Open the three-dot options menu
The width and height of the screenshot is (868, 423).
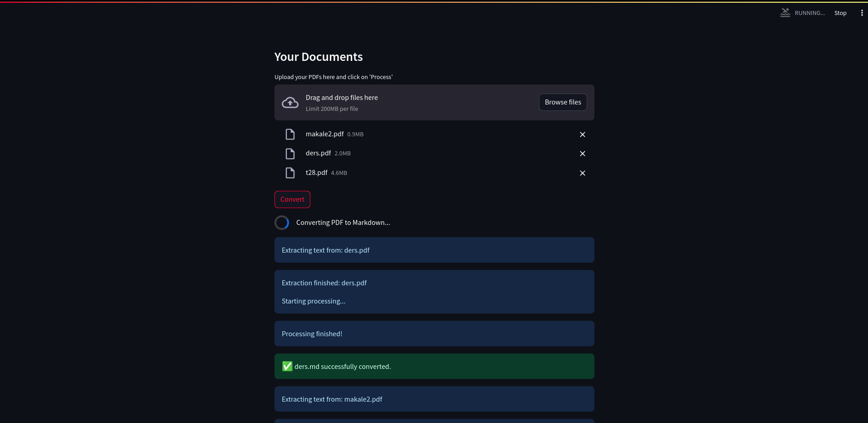[862, 13]
